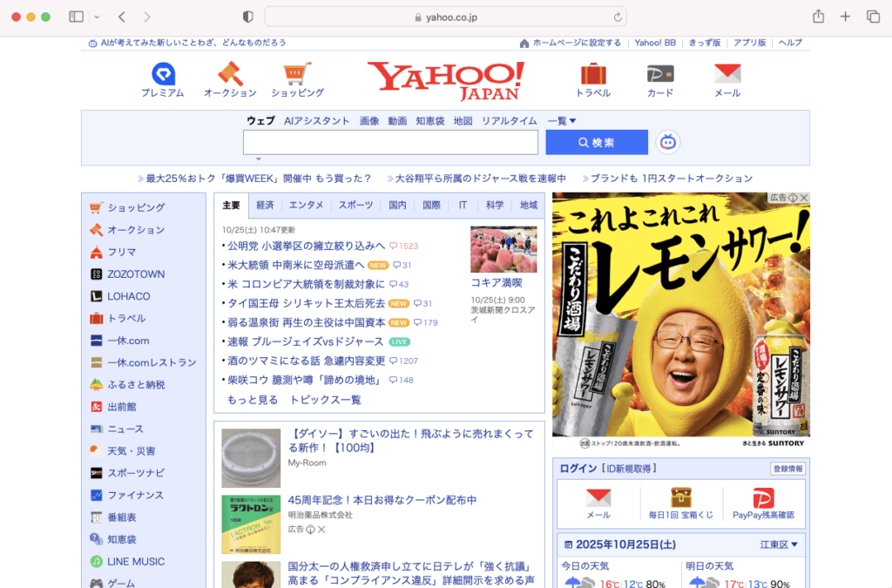Click the Yahoo! JAPAN logo
The image size is (892, 588).
pos(446,80)
